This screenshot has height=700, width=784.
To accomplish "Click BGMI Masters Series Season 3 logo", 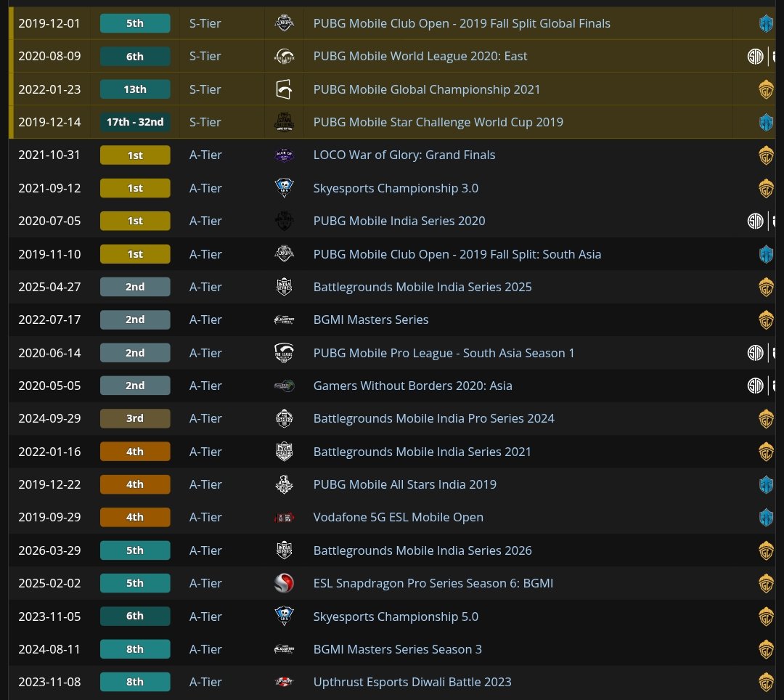I will (284, 649).
